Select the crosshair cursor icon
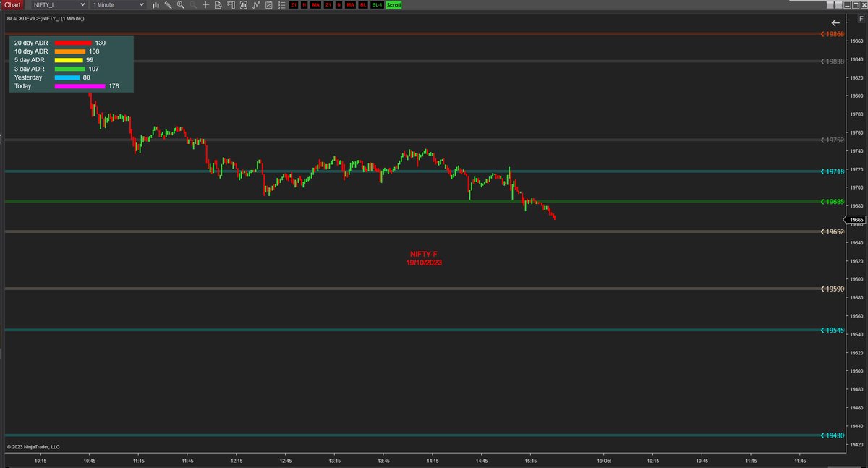The image size is (868, 468). point(206,4)
